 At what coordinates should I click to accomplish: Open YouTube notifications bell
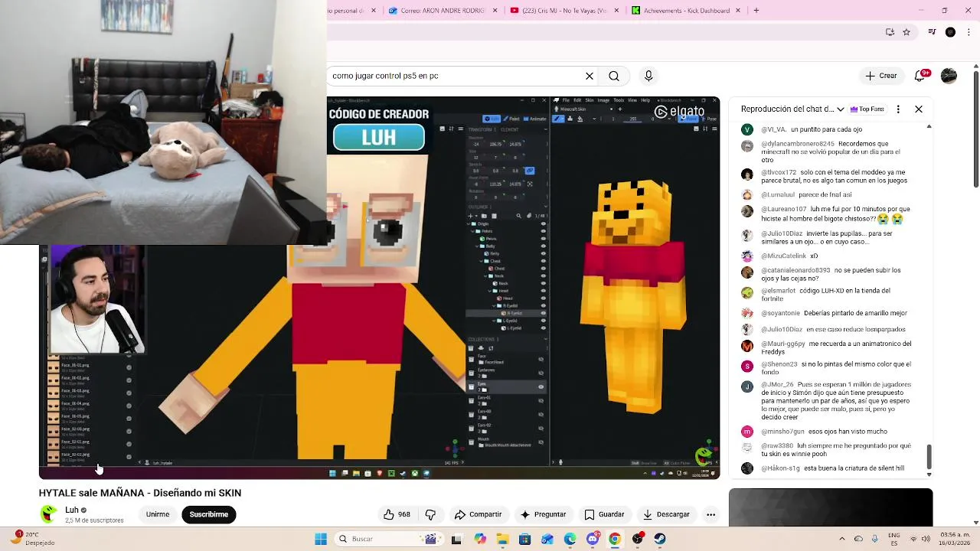[920, 76]
